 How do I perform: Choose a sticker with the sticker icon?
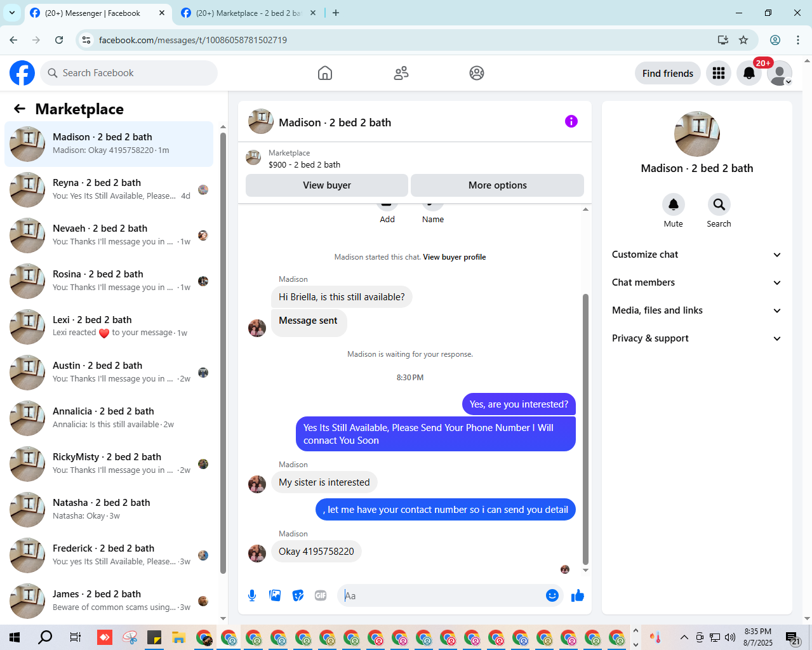(x=298, y=595)
